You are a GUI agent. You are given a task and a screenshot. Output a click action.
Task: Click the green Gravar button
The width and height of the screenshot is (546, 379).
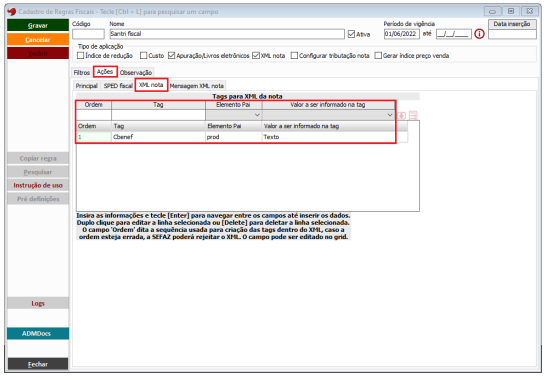click(x=38, y=25)
